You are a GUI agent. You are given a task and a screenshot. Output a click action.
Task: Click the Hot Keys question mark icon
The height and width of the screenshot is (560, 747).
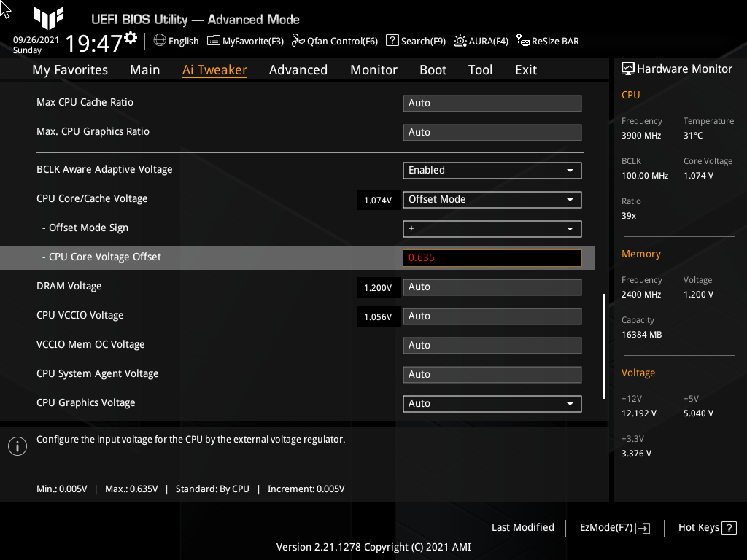click(729, 527)
